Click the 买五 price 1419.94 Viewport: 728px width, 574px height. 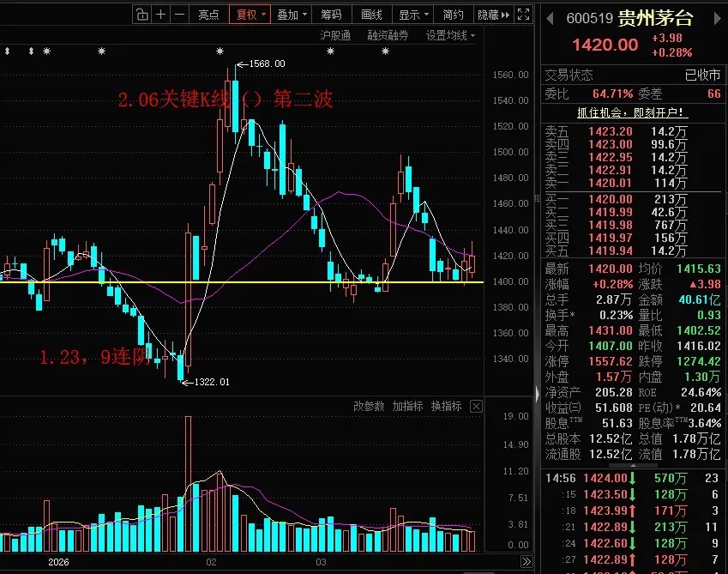point(610,251)
